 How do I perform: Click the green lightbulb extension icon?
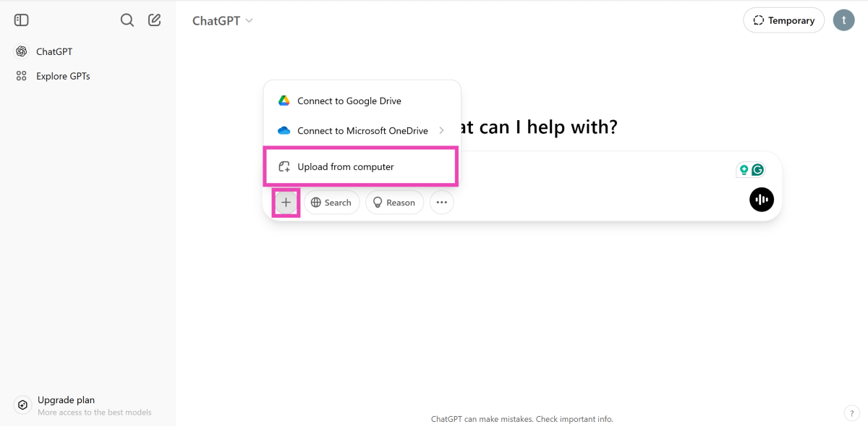click(743, 170)
